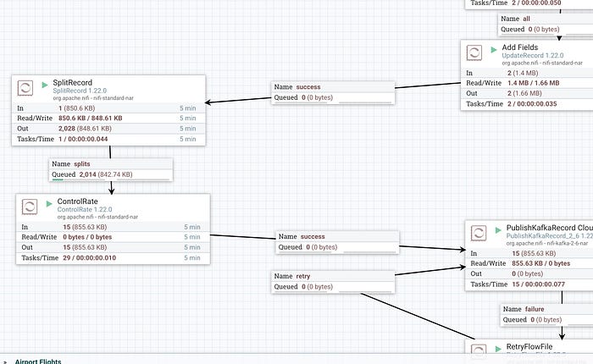Click ControlRate Read/Write 0 bytes / 0 bytes

pyautogui.click(x=87, y=237)
